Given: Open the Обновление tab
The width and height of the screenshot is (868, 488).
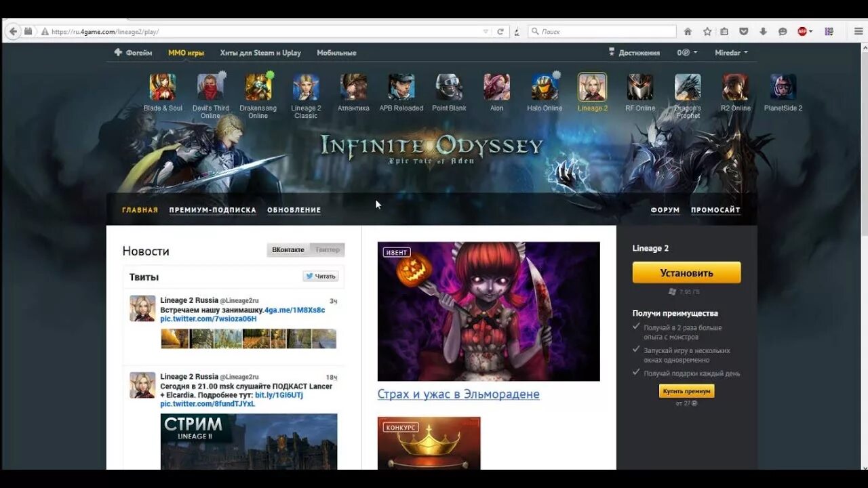Looking at the screenshot, I should [x=294, y=210].
